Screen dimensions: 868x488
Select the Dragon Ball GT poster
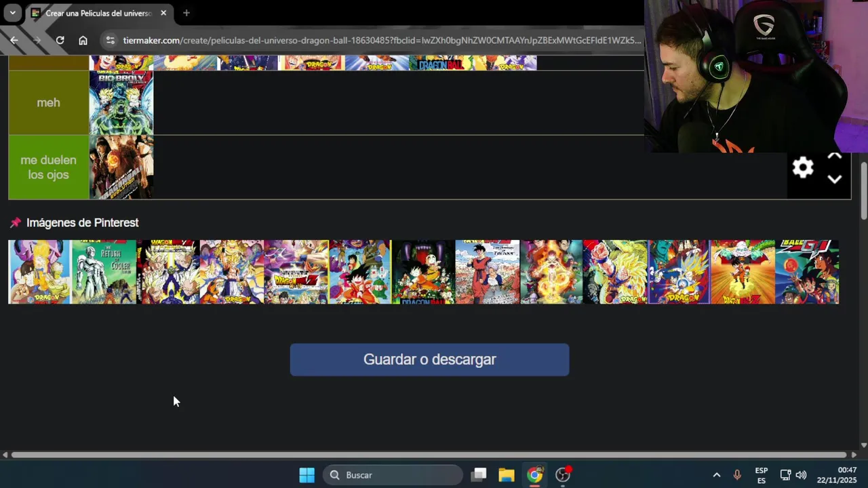pos(807,272)
